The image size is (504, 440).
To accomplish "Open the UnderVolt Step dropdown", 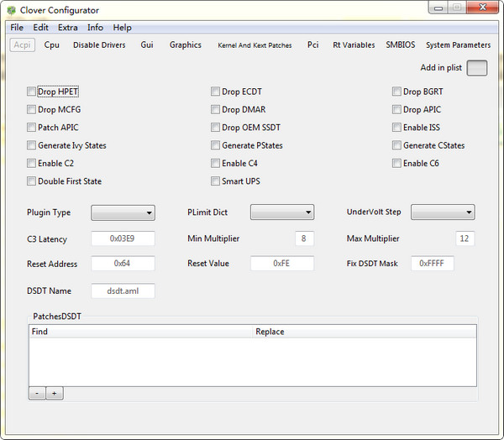I will coord(443,212).
